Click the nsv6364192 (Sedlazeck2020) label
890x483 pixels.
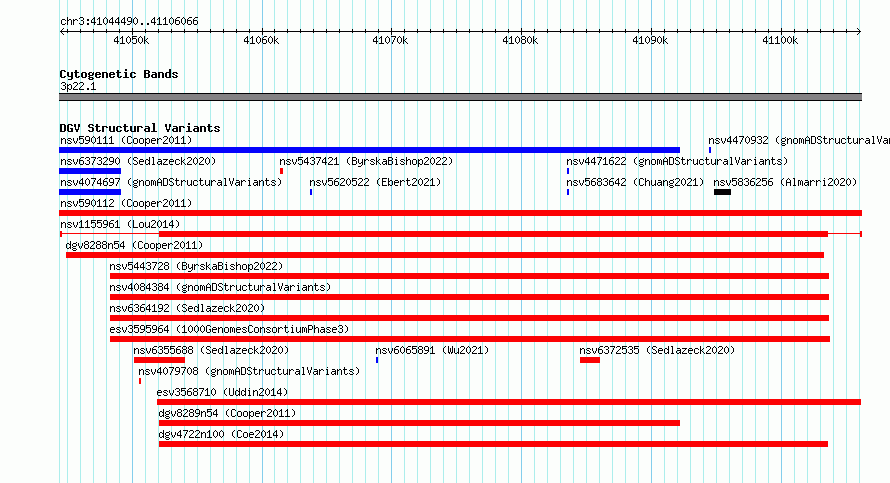pyautogui.click(x=187, y=308)
